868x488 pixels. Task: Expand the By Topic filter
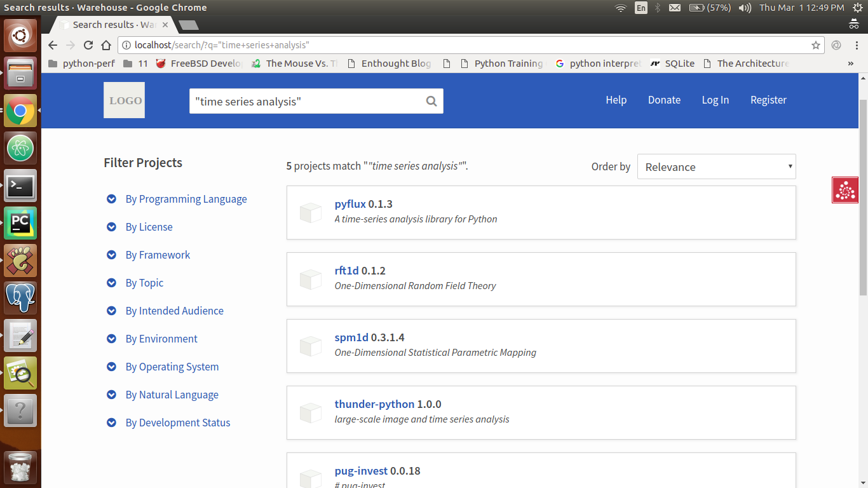tap(135, 283)
